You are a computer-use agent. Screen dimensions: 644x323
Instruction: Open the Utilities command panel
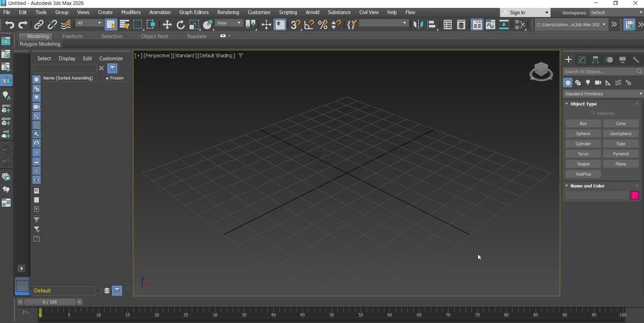tap(636, 60)
